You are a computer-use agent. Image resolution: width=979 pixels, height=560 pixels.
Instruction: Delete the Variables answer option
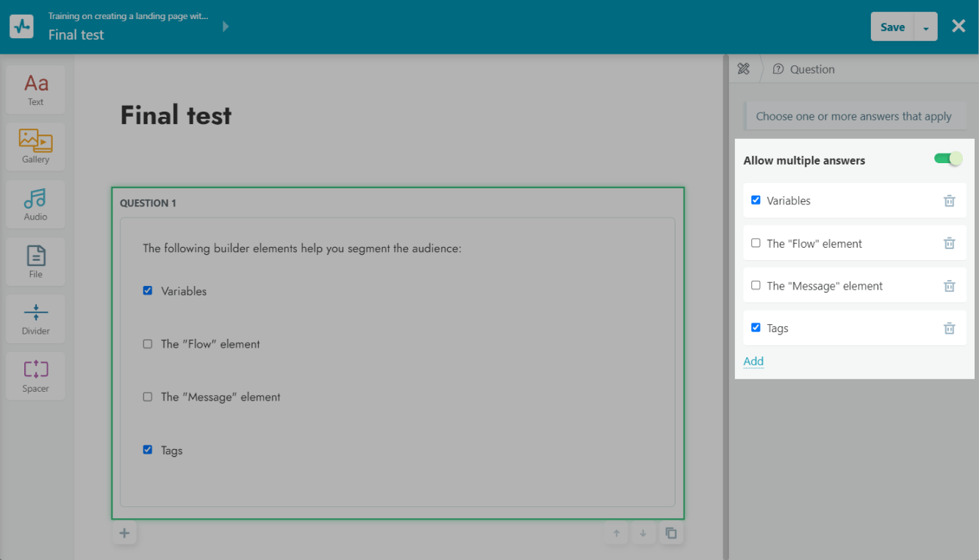[x=949, y=201]
